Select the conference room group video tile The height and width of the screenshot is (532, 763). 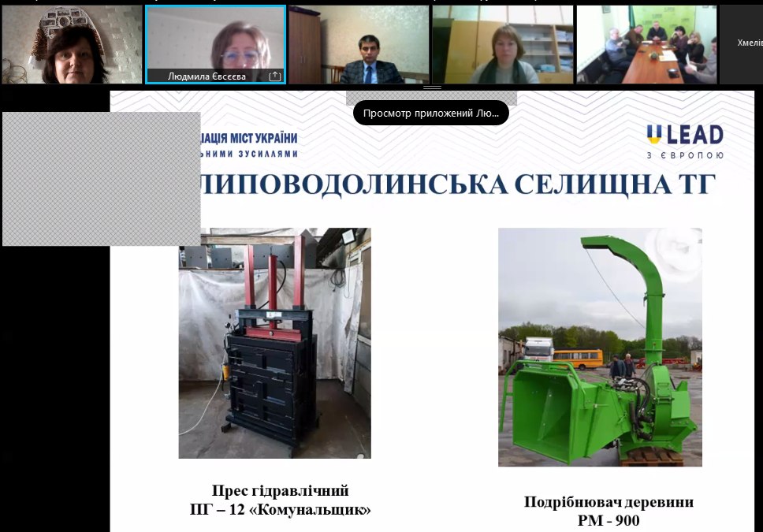646,44
